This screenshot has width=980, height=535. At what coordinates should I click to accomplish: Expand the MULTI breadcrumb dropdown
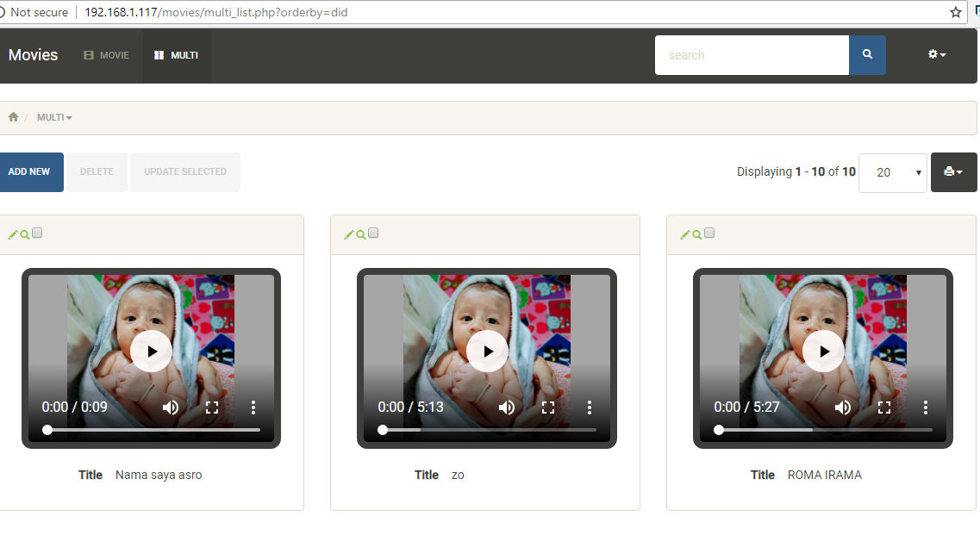[x=53, y=117]
